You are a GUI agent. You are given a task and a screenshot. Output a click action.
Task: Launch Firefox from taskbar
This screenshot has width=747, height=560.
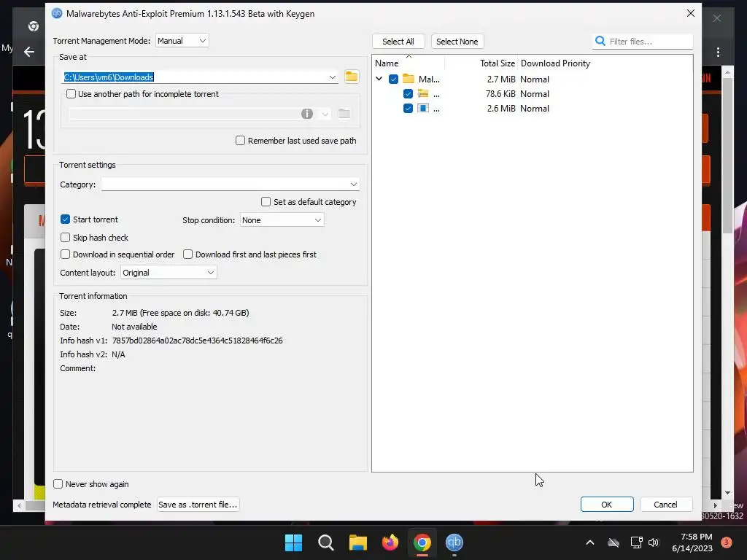[390, 542]
